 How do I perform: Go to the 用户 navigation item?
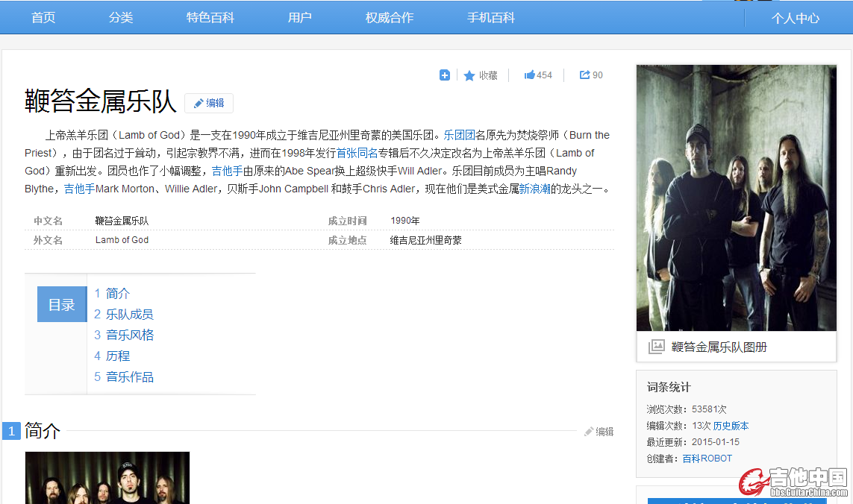click(300, 18)
